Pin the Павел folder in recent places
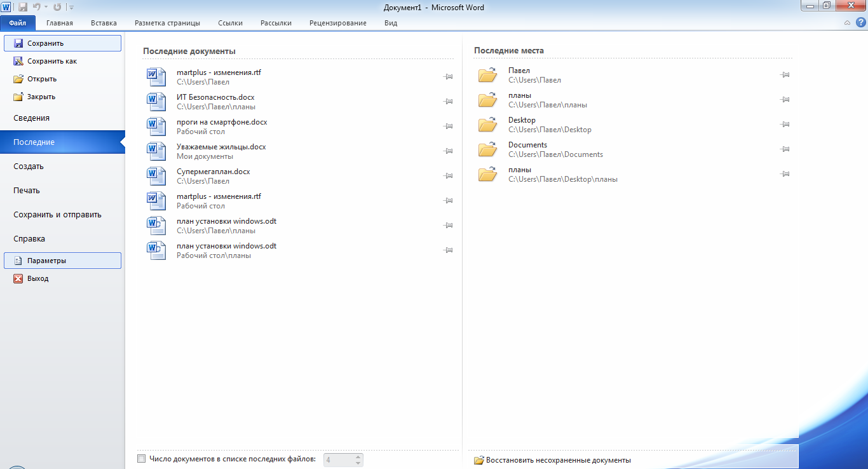The height and width of the screenshot is (469, 868). (x=785, y=75)
